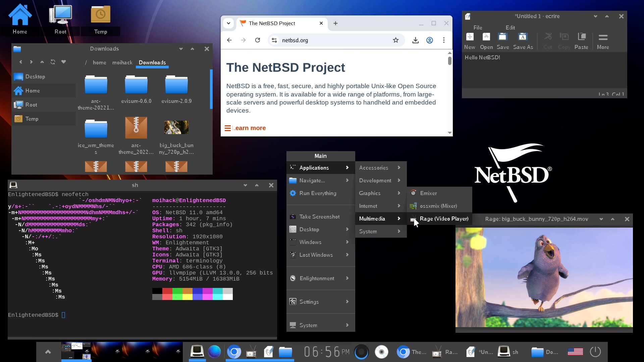The height and width of the screenshot is (362, 644).
Task: Click Open in ecrire toolbar
Action: 486,41
